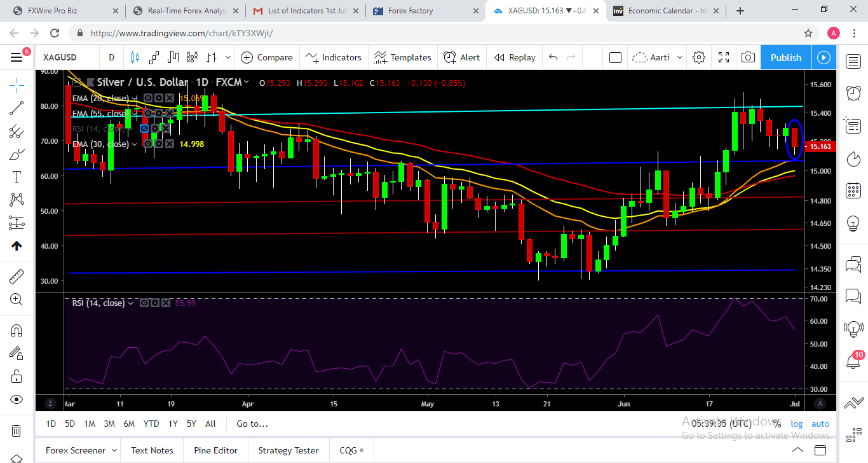Toggle percent scale mode
The image size is (868, 463).
point(776,424)
